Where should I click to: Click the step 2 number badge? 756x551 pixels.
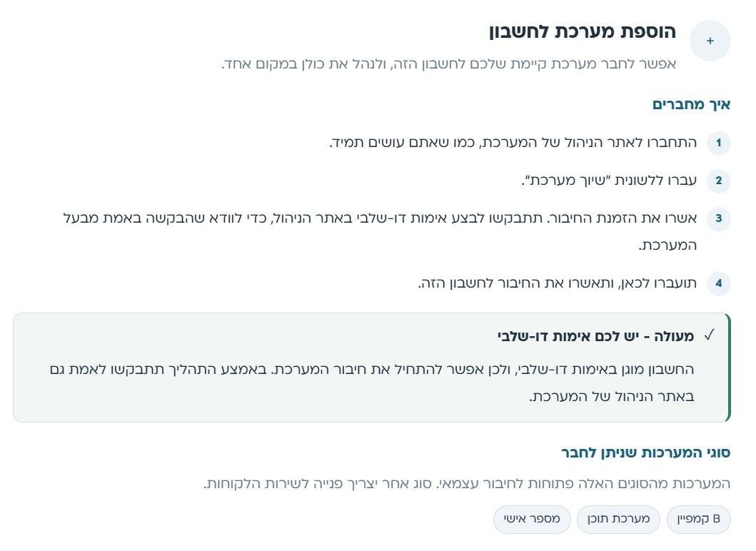coord(718,181)
